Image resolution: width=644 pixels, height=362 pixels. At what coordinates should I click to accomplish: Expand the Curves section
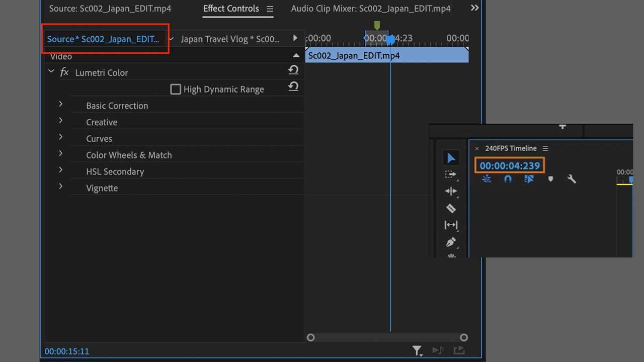(61, 137)
